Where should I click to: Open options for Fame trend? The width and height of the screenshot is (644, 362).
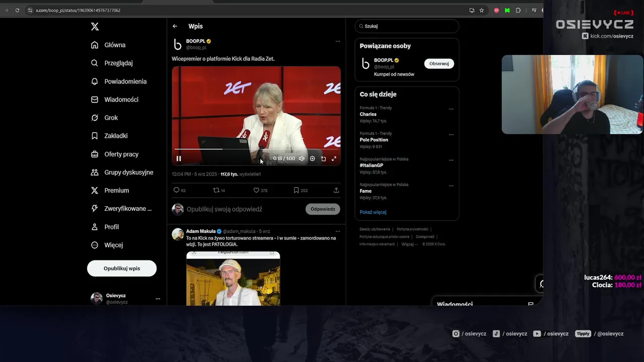pos(451,186)
